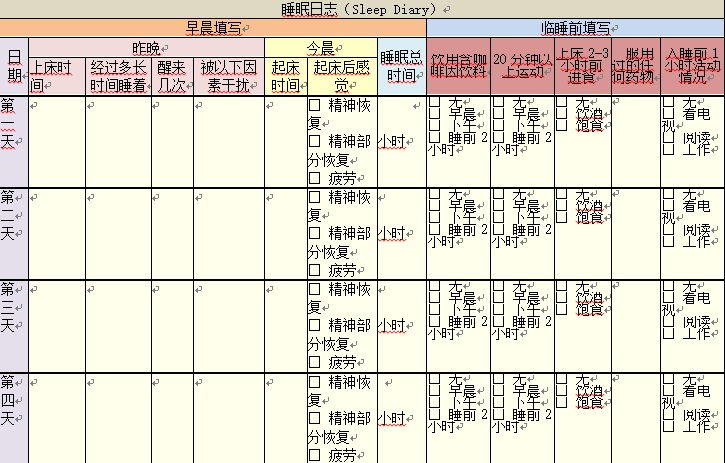Image resolution: width=725 pixels, height=463 pixels.
Task: Click the 临睡前填写 section header
Action: pyautogui.click(x=576, y=28)
